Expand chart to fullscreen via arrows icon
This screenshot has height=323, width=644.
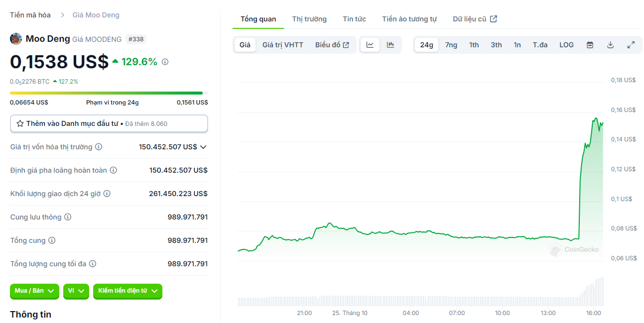click(x=631, y=44)
